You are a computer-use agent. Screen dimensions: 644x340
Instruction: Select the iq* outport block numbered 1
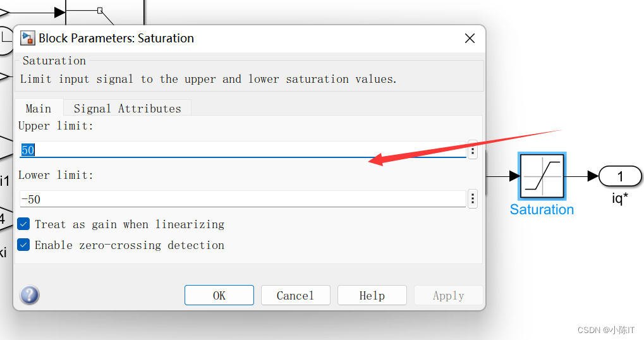coord(620,176)
